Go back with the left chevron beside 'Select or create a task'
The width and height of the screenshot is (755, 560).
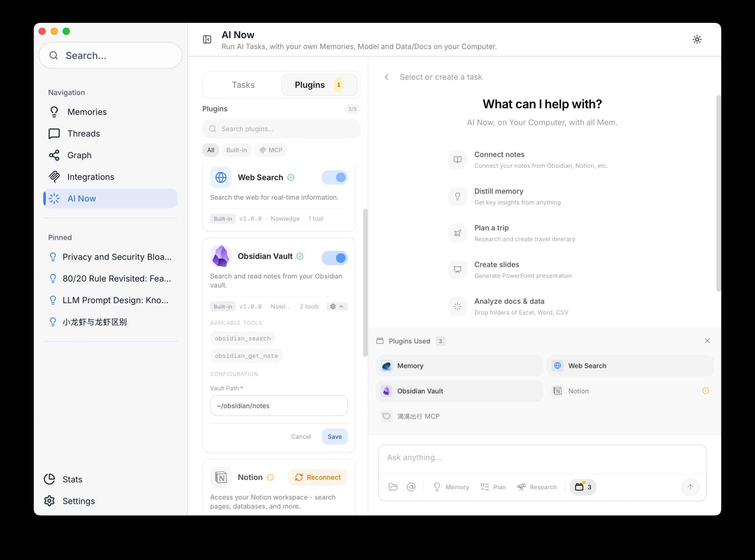tap(386, 77)
